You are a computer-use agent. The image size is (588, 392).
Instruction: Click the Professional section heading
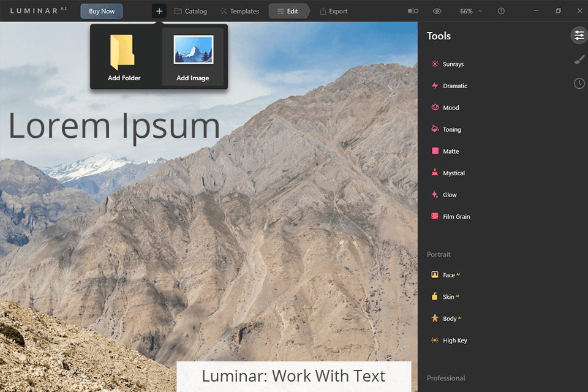[x=446, y=378]
